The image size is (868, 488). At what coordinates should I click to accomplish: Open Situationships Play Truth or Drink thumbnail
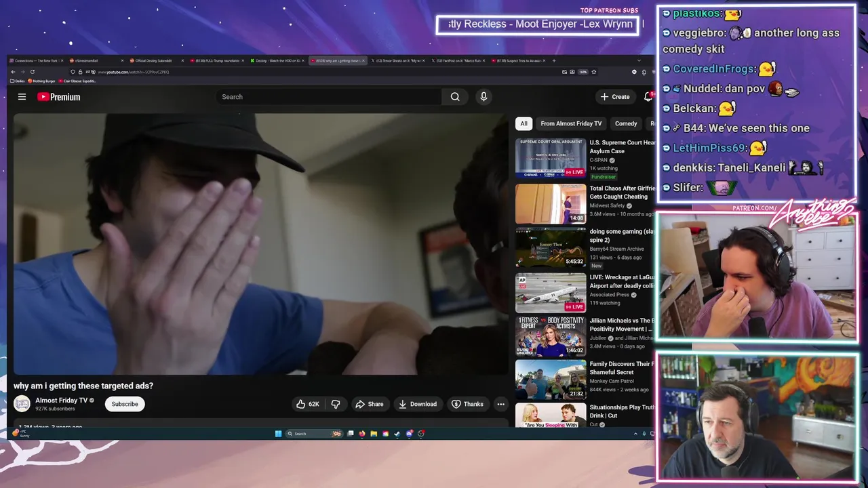pos(551,415)
